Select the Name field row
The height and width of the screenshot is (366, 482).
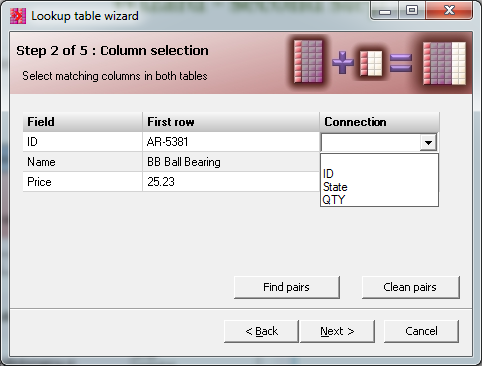coord(171,162)
